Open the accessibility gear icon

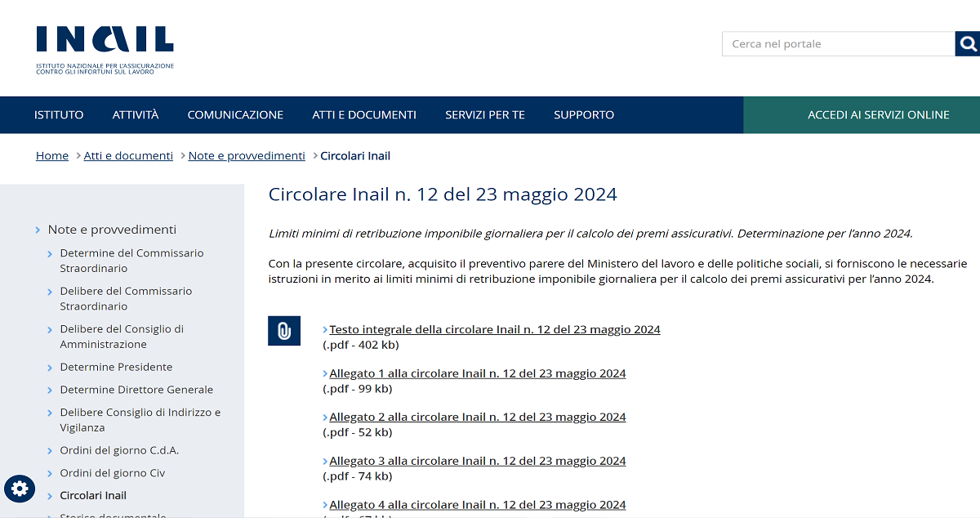pos(20,489)
